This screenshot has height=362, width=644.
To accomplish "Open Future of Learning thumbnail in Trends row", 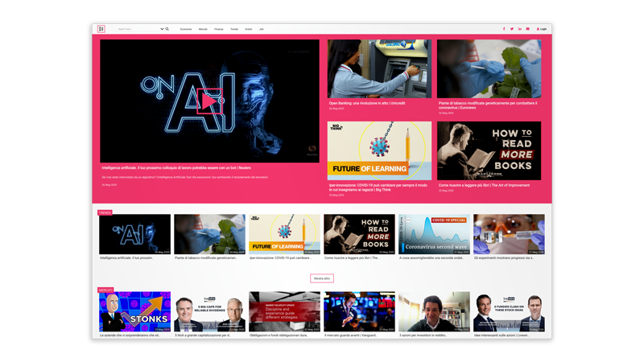I will 284,234.
